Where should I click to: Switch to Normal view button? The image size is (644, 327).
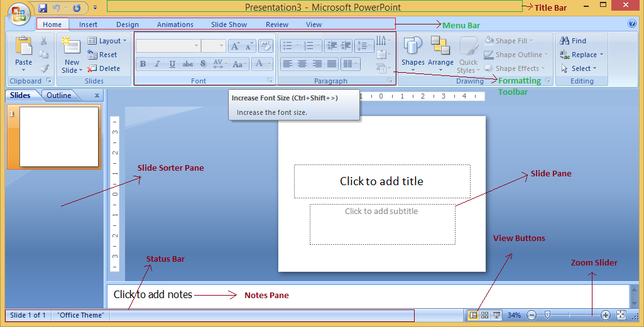click(x=473, y=314)
